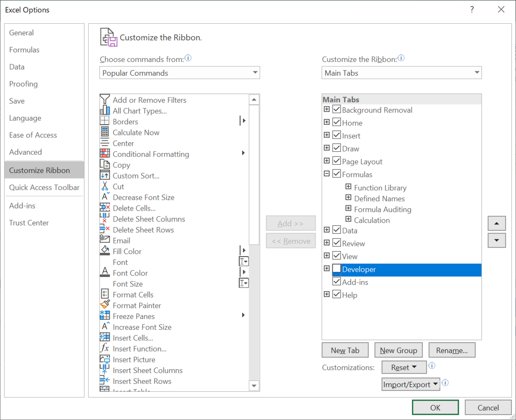Expand the Data tab tree node
Viewport: 516px width, 420px height.
tap(326, 230)
